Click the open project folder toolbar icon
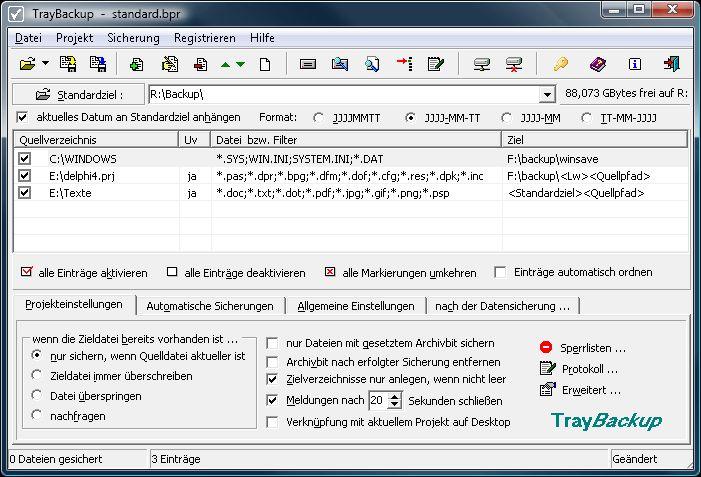The height and width of the screenshot is (477, 701). 28,65
